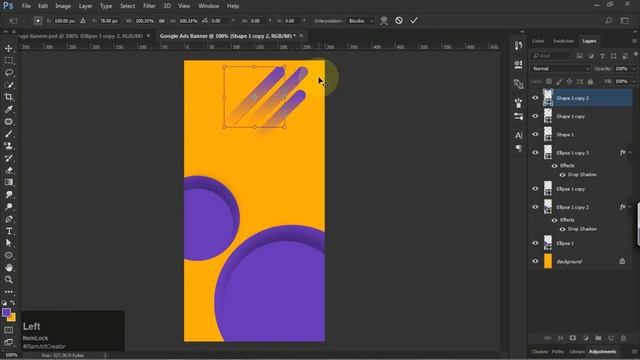Toggle Drop Shadow effect under Ellipse 1 copy 3
This screenshot has height=360, width=640.
click(562, 175)
